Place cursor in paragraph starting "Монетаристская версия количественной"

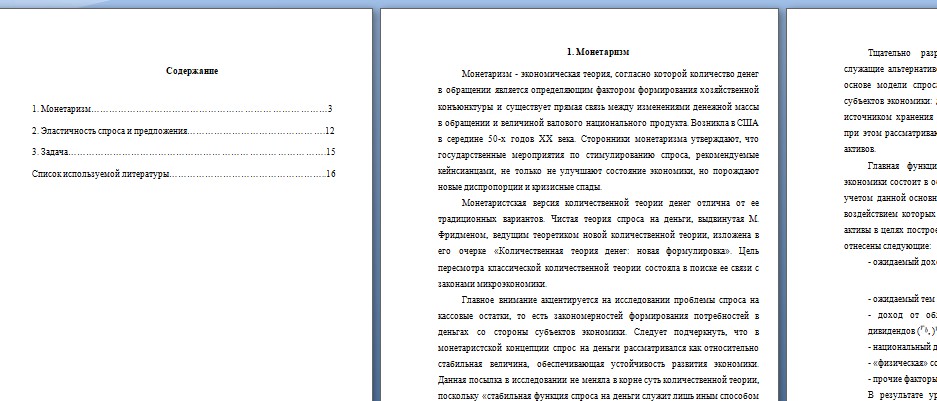click(598, 244)
